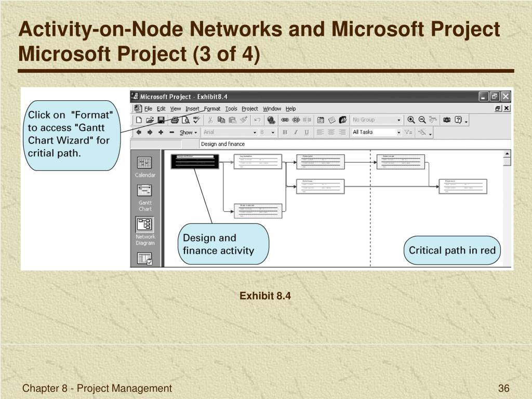Open the Project menu
The height and width of the screenshot is (399, 532).
[x=250, y=109]
